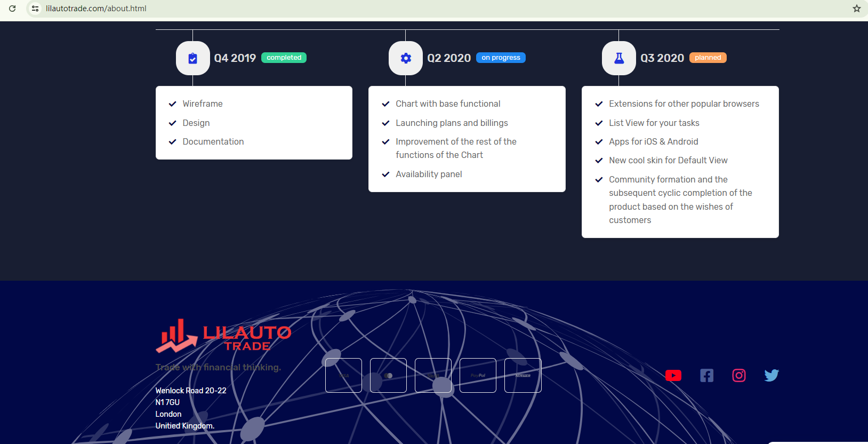Click the checkmark beside Documentation
The image size is (868, 444).
(x=172, y=142)
